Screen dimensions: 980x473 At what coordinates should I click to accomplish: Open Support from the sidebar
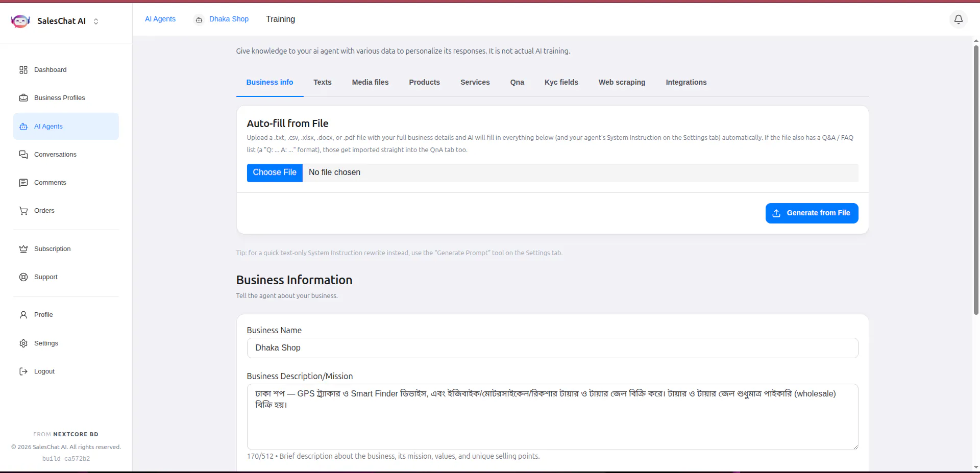(66, 277)
